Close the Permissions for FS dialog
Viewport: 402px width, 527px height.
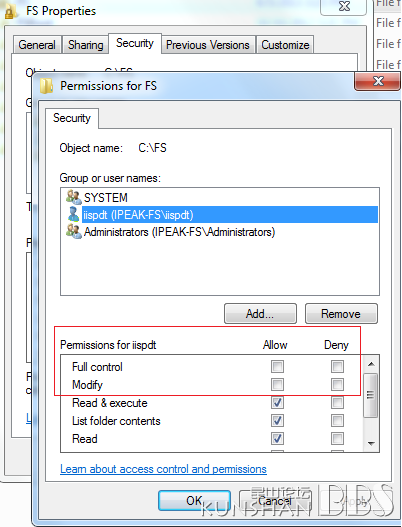click(x=378, y=81)
